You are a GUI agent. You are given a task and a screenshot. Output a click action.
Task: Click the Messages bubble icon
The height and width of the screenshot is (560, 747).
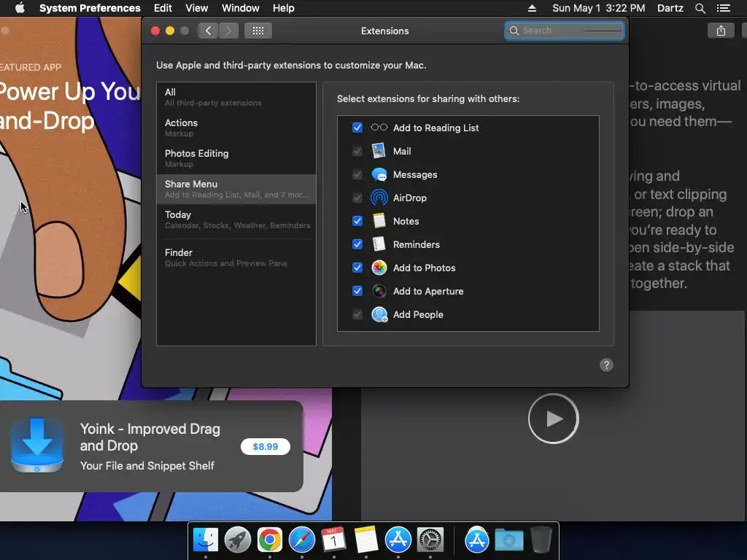[x=379, y=174]
